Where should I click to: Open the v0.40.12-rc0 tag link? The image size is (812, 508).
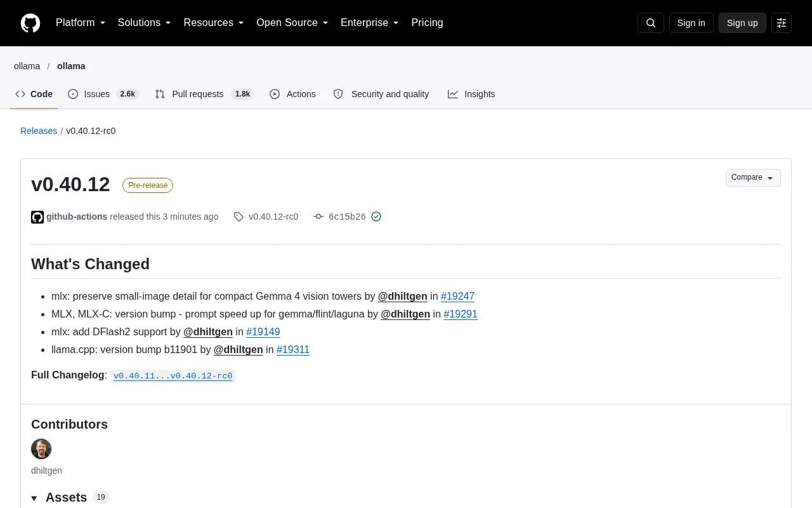(273, 217)
